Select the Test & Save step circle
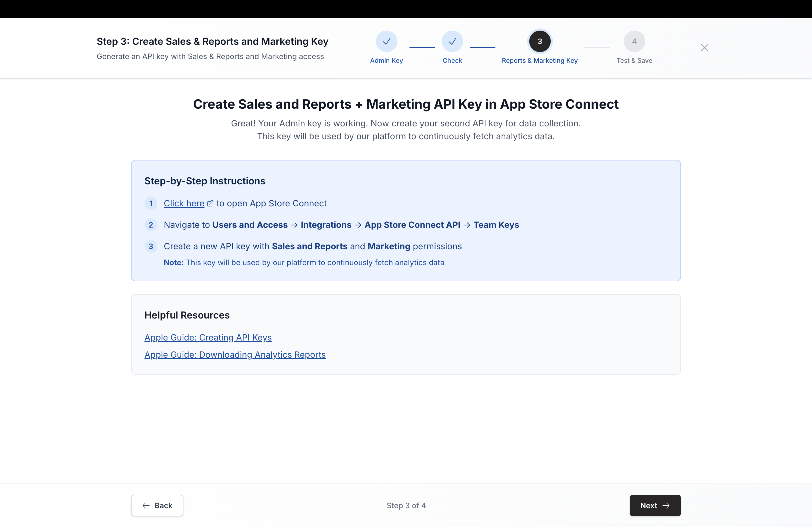The height and width of the screenshot is (527, 812). click(x=634, y=41)
